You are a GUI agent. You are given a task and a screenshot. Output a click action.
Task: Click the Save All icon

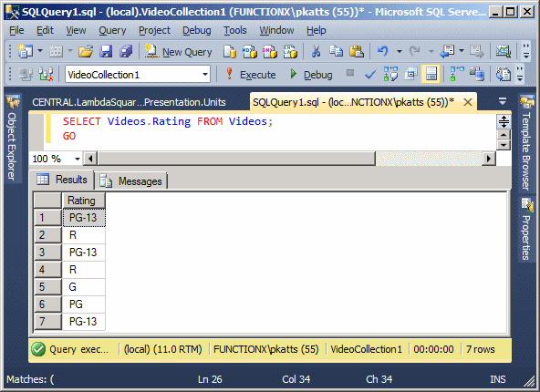[x=126, y=52]
